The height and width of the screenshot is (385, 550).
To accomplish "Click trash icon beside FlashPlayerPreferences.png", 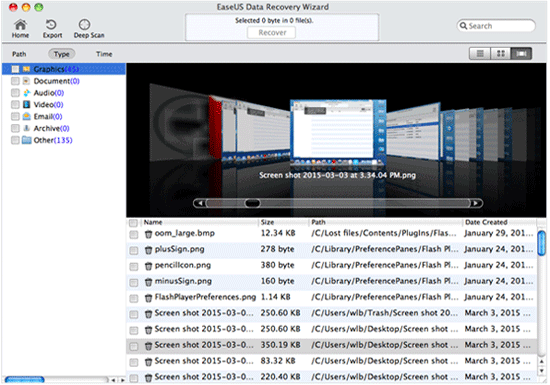I will pyautogui.click(x=148, y=298).
